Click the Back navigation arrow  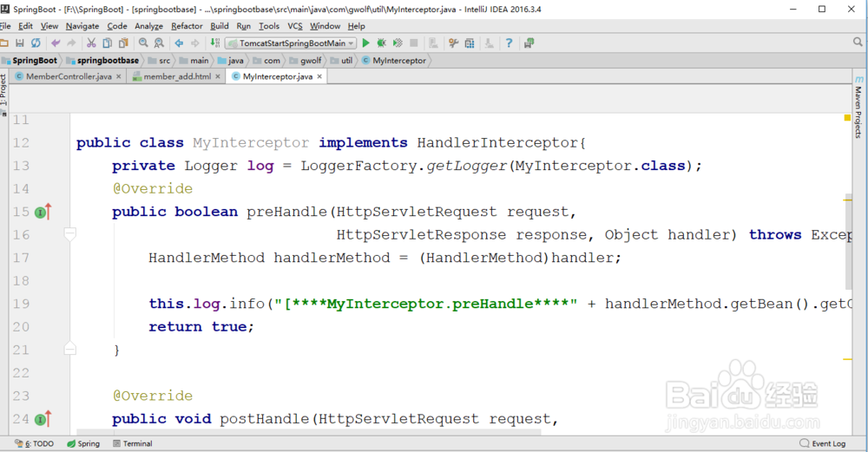tap(179, 43)
